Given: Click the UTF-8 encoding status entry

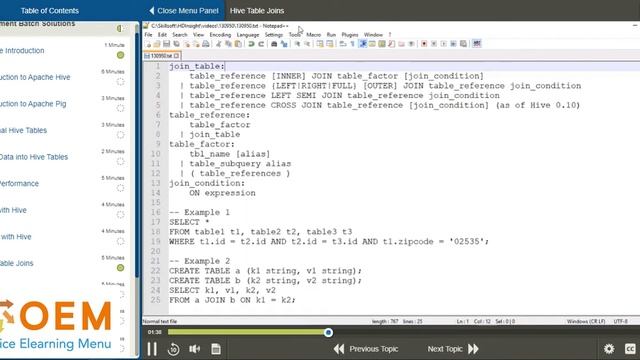Looking at the screenshot, I should pos(620,322).
